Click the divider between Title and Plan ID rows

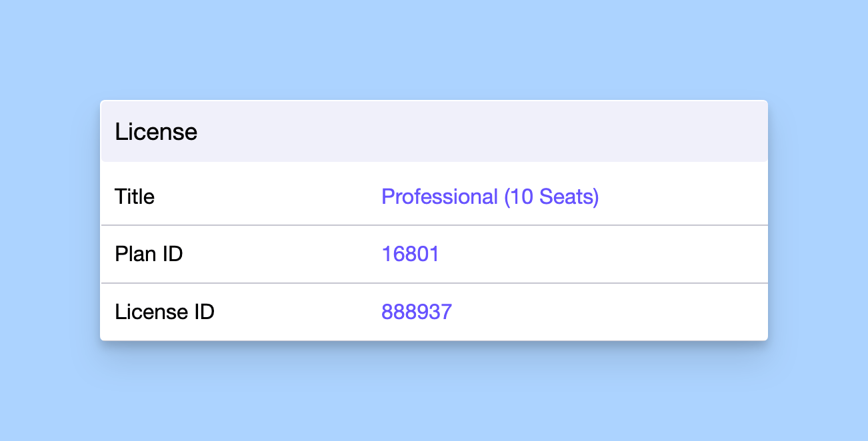433,225
